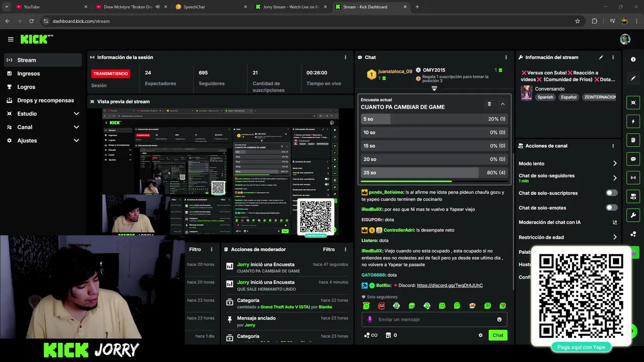
Task: Toggle Chat de solo-emotes switch
Action: pos(612,208)
